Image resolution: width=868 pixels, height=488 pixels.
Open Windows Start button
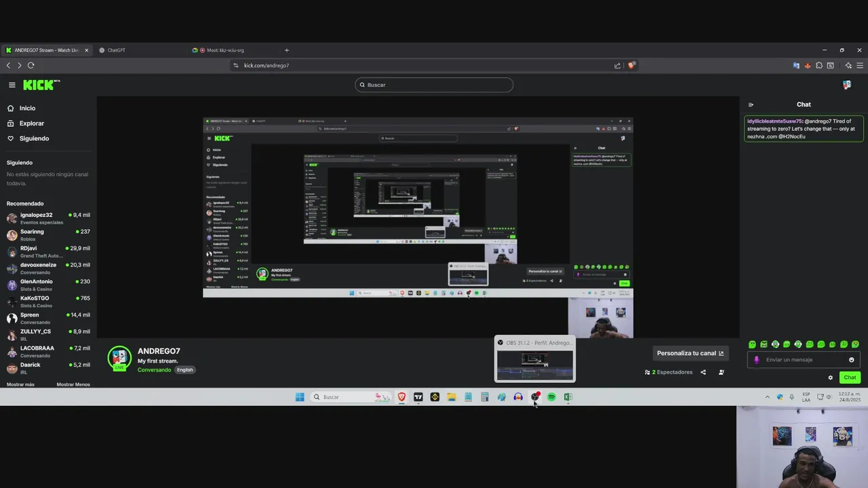click(x=300, y=397)
